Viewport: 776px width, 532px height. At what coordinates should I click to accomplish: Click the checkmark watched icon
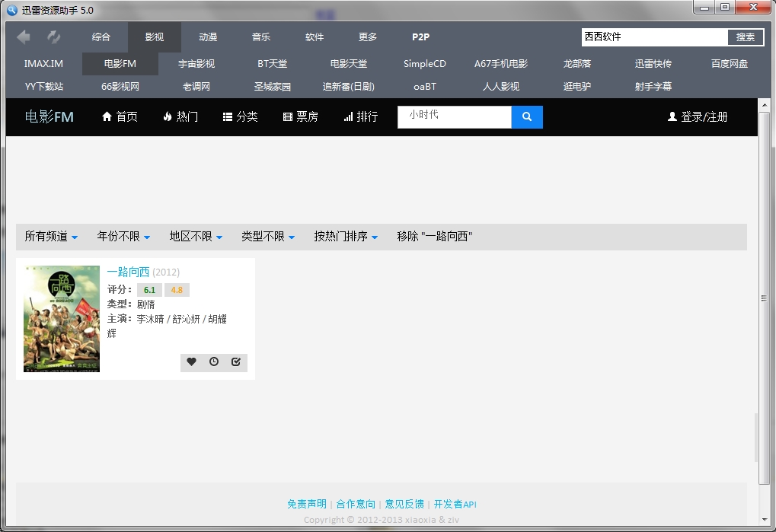236,362
